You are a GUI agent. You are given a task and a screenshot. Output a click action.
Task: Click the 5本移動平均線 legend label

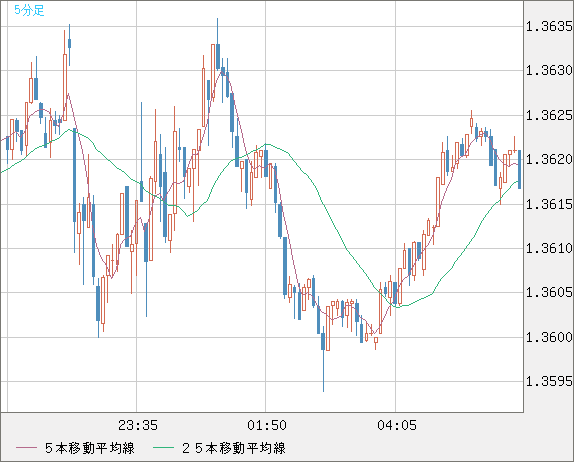point(90,448)
